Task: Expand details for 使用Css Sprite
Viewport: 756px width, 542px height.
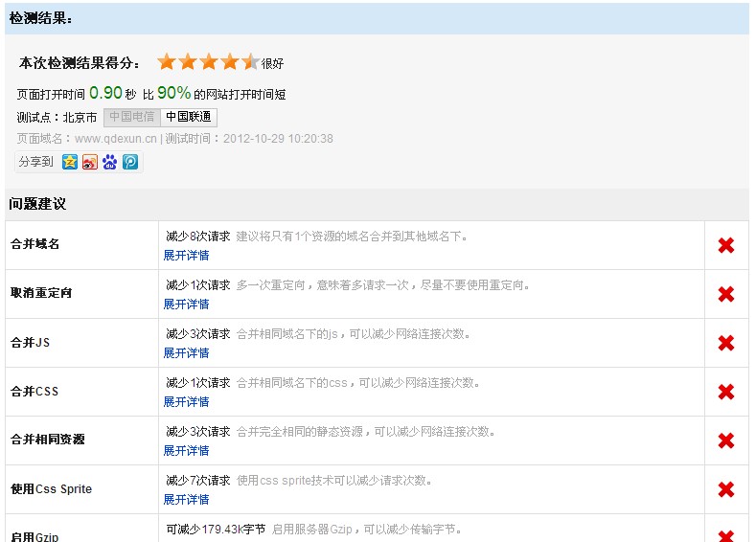Action: click(186, 500)
